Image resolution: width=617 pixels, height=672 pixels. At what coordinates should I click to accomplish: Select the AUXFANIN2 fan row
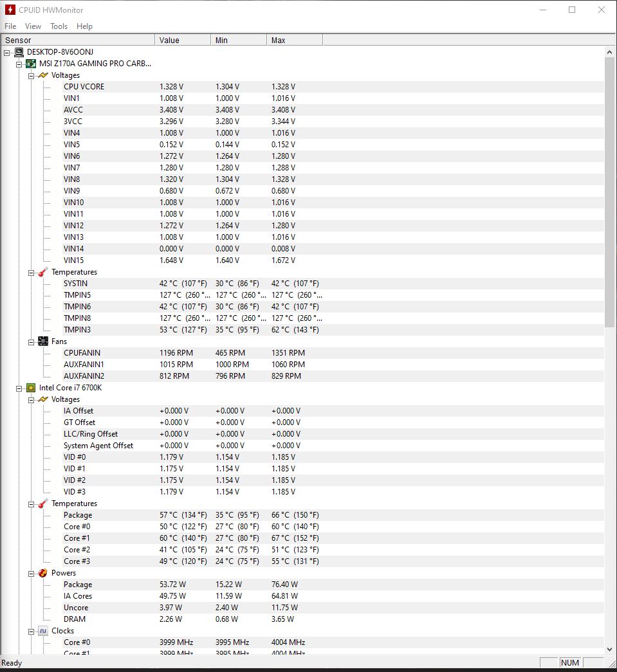click(x=333, y=376)
